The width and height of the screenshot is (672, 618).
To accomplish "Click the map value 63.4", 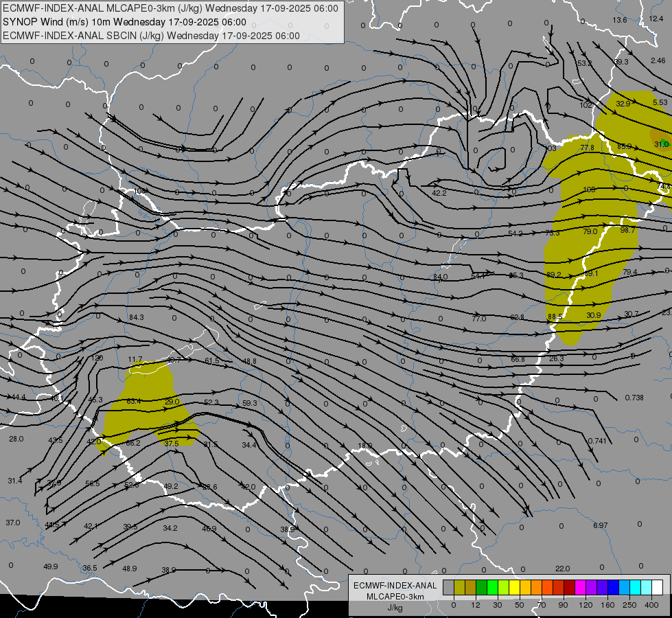I will tap(134, 402).
